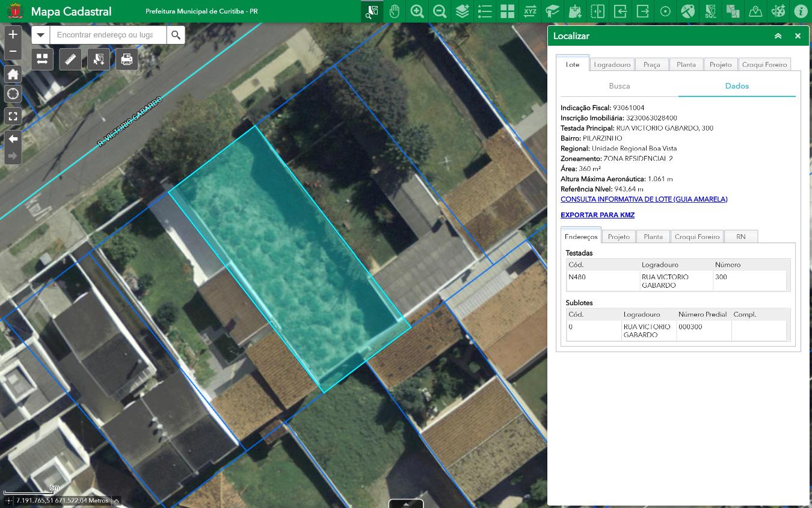Open the search source dropdown arrow
Viewport: 812px width, 508px height.
pos(40,35)
